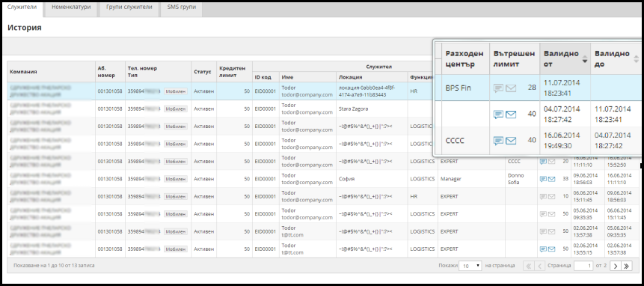Click the chat icon in row valid from 05.06.2014 09:35:35
Viewport: 644px width, 286px height.
543,213
